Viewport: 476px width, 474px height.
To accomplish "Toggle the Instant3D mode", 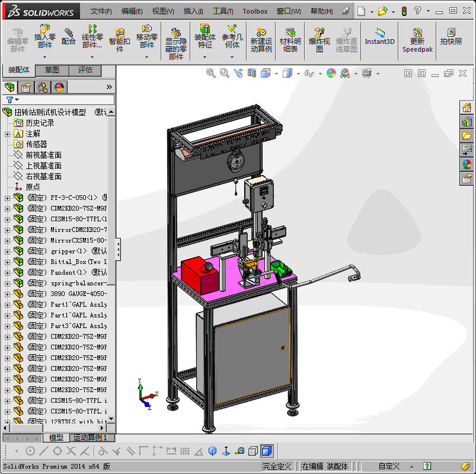I will tap(379, 36).
